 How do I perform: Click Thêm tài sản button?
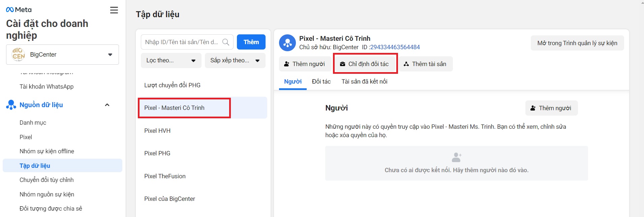(425, 64)
